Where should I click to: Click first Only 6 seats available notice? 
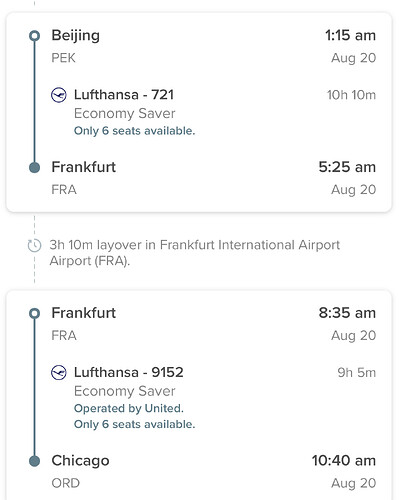click(x=134, y=131)
